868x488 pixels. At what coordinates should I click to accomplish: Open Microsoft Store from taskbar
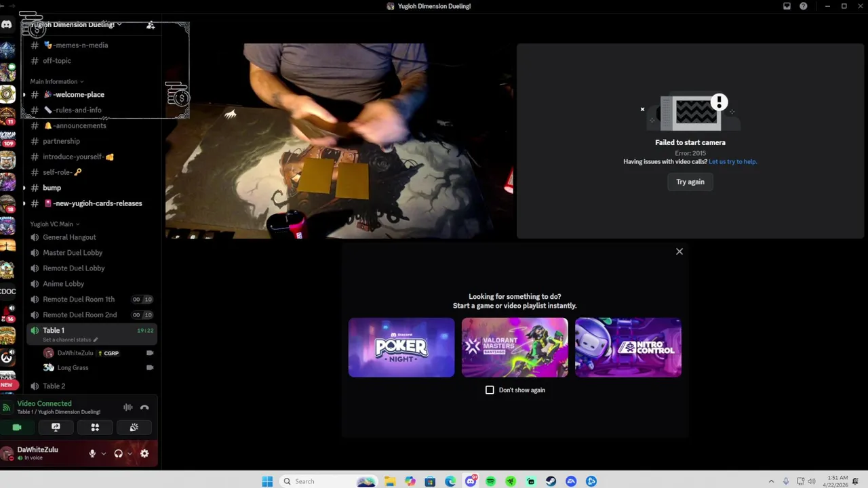tap(430, 481)
